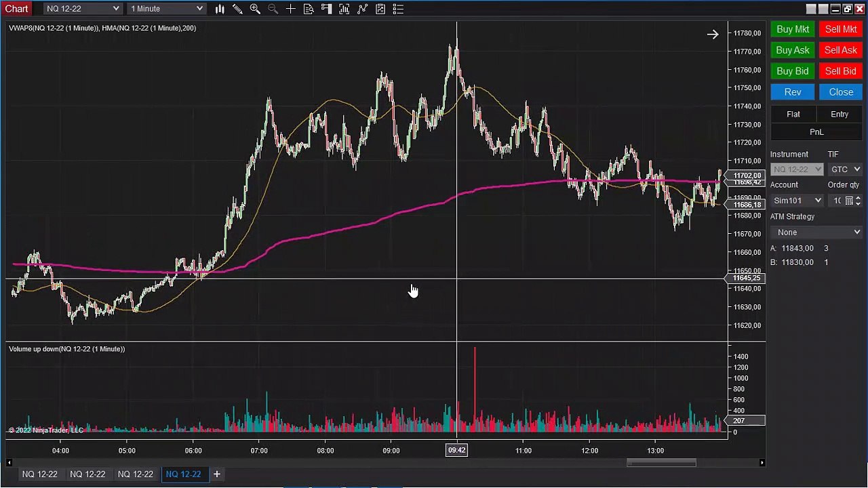Open the 1 Minute interval dropdown
The height and width of the screenshot is (488, 868).
167,9
